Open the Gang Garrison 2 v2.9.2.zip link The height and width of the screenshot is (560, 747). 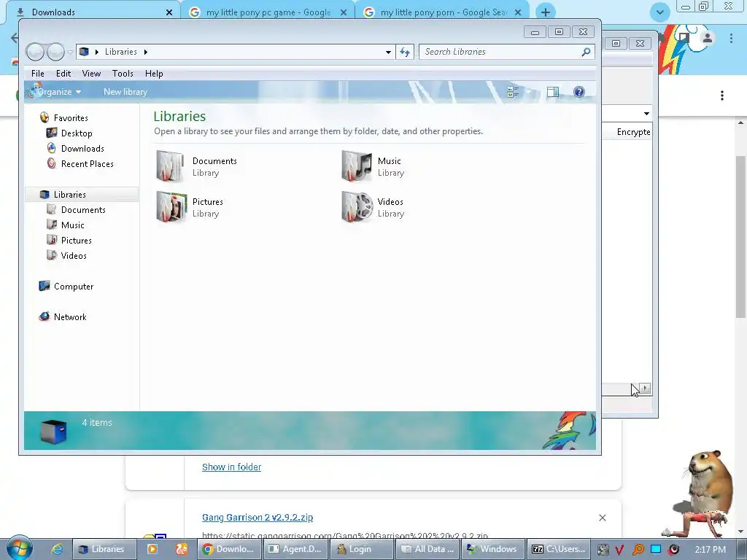[x=258, y=517]
